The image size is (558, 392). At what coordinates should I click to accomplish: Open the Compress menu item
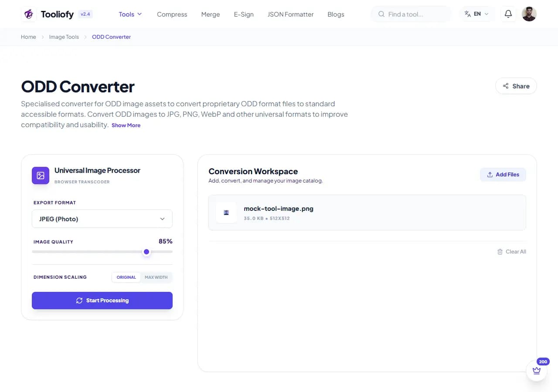[172, 14]
